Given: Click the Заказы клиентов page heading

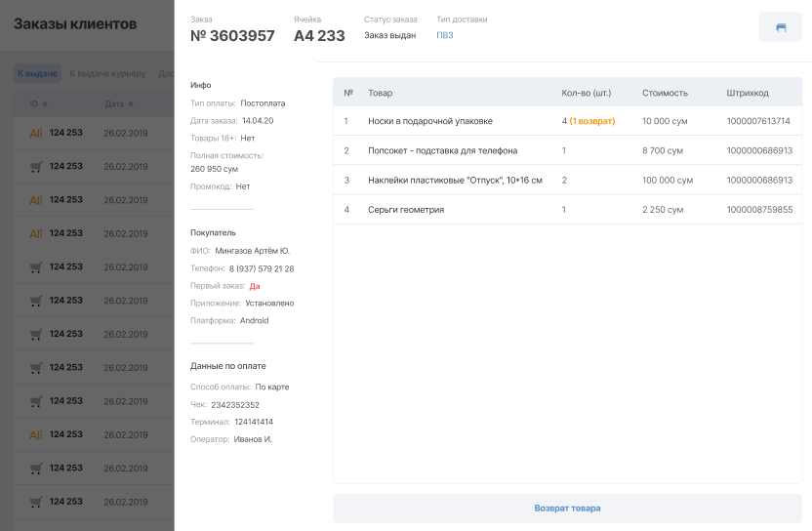Looking at the screenshot, I should click(x=75, y=24).
